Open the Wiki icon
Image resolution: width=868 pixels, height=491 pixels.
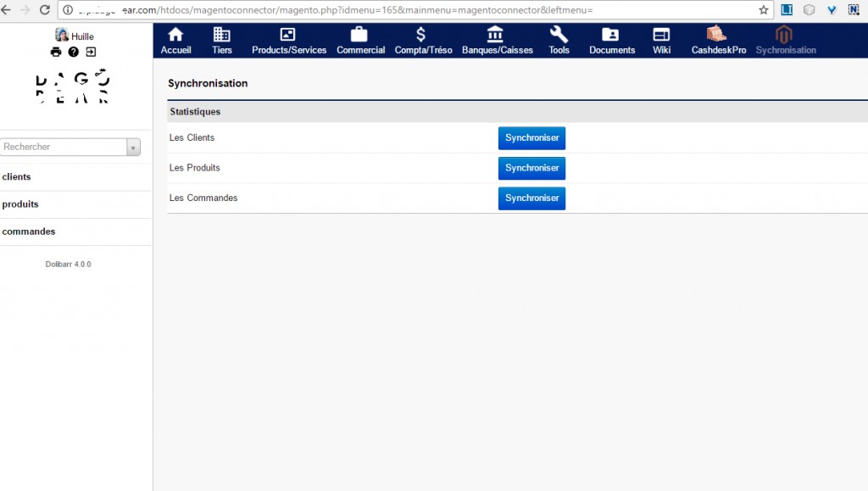coord(661,35)
